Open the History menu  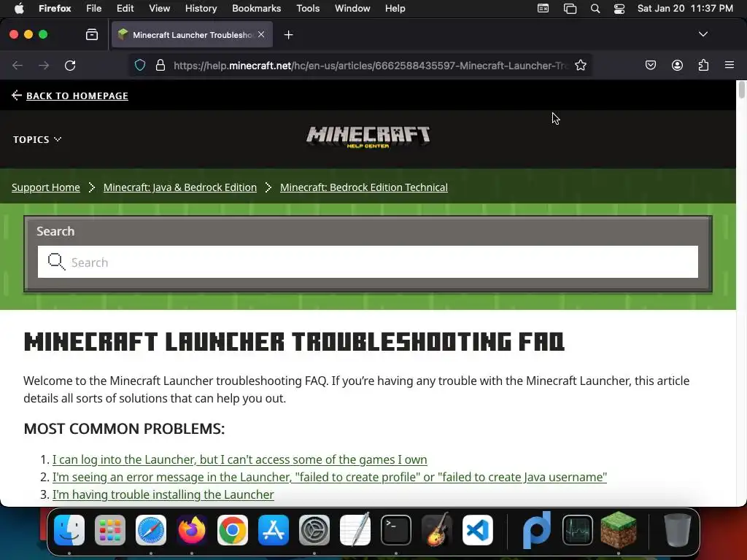[x=201, y=9]
